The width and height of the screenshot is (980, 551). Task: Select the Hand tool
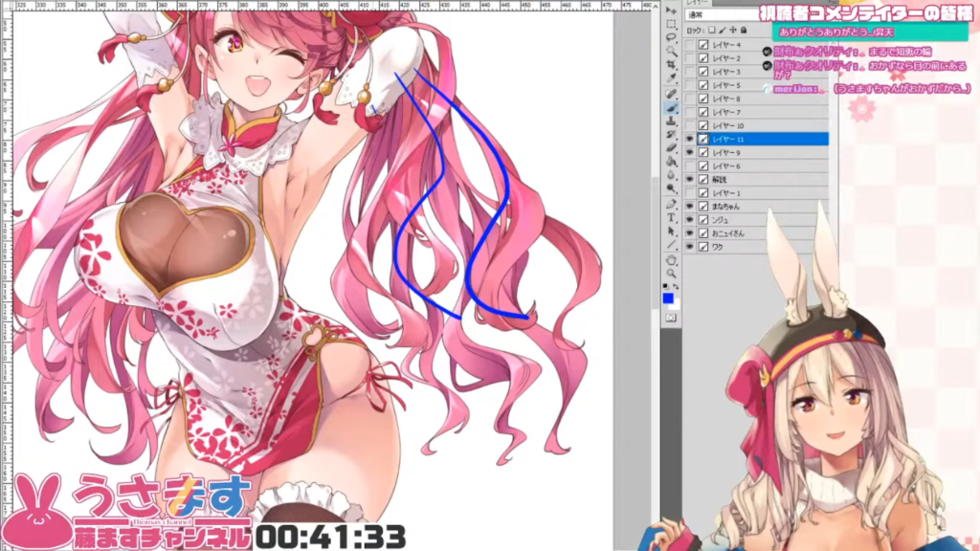click(671, 260)
